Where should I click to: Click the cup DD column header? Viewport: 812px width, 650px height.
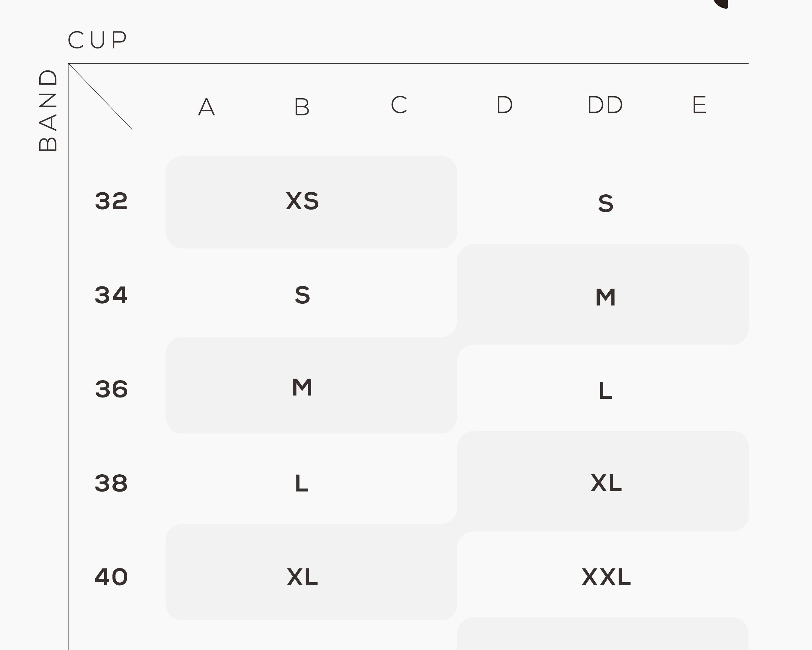(x=605, y=105)
